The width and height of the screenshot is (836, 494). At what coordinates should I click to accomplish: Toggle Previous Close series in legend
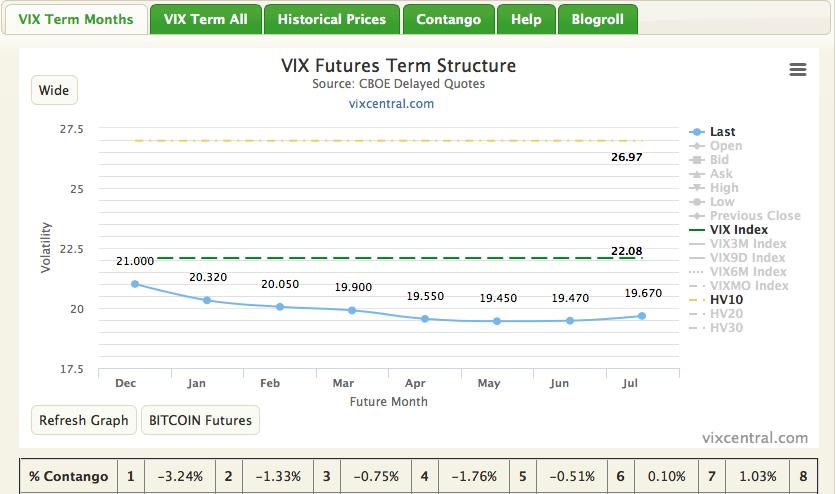pos(754,216)
